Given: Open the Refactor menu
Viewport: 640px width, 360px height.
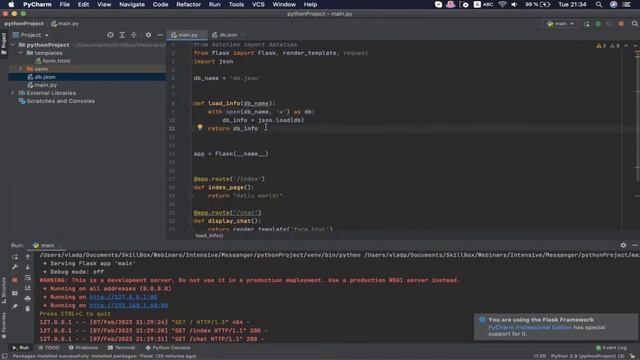Looking at the screenshot, I should tap(188, 4).
